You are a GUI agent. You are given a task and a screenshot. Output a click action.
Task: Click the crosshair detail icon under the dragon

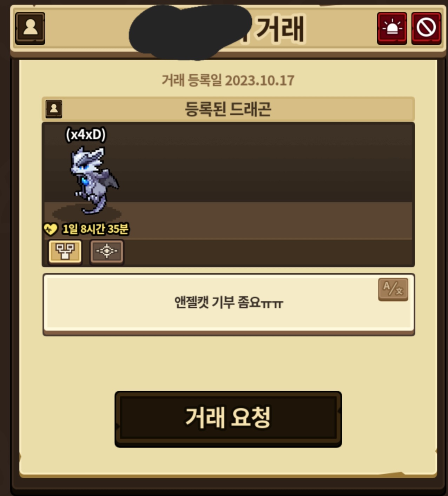coord(107,252)
